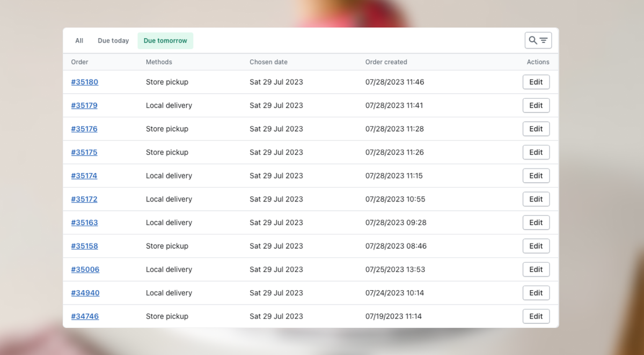Edit order #35180
Viewport: 644px width, 355px height.
536,82
